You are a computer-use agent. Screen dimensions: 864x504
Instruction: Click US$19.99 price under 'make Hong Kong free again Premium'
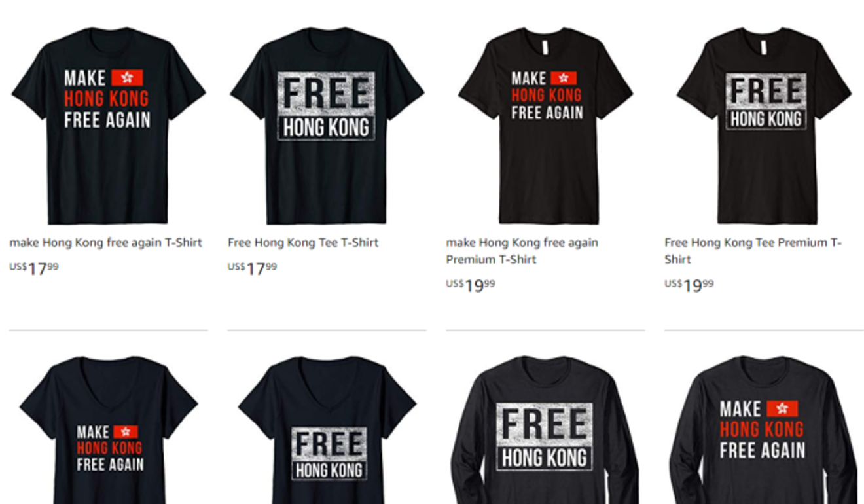pos(471,285)
